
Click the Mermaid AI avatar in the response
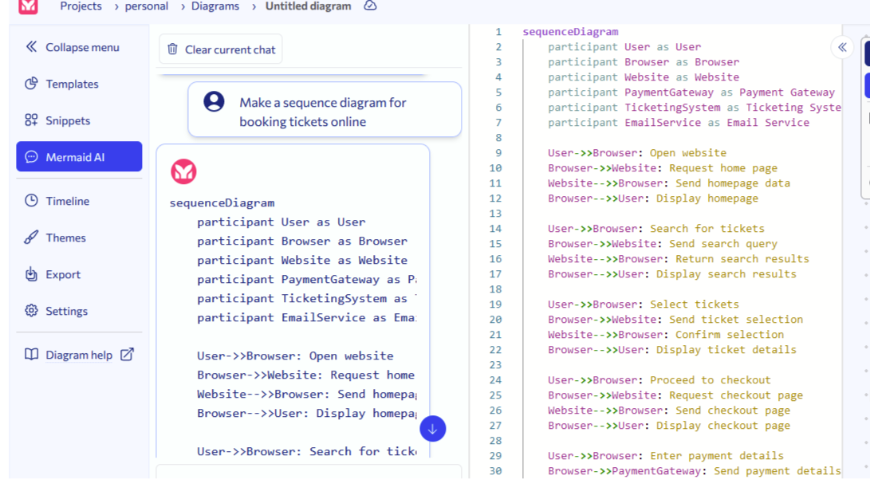tap(184, 171)
